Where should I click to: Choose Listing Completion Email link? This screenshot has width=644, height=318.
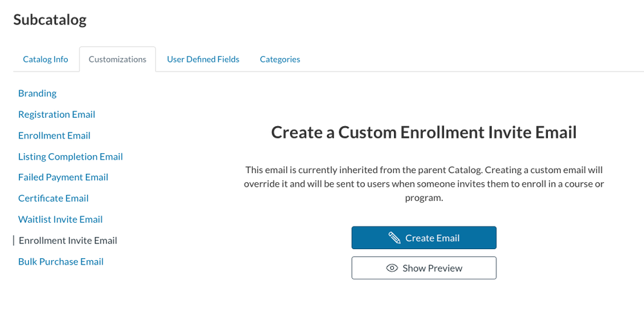[x=70, y=156]
